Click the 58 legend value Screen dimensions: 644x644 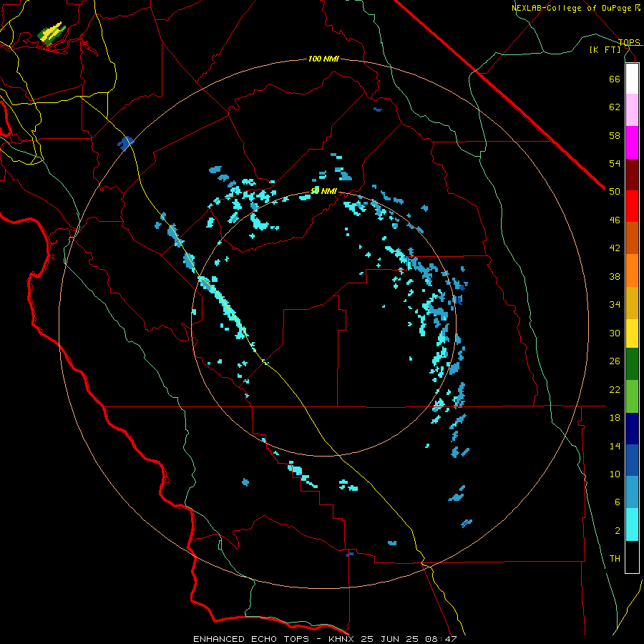click(x=615, y=135)
